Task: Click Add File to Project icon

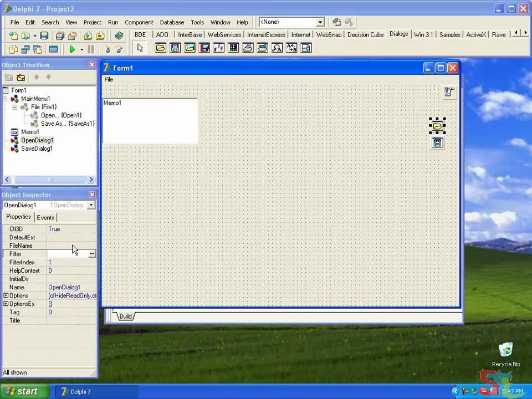Action: 88,35
